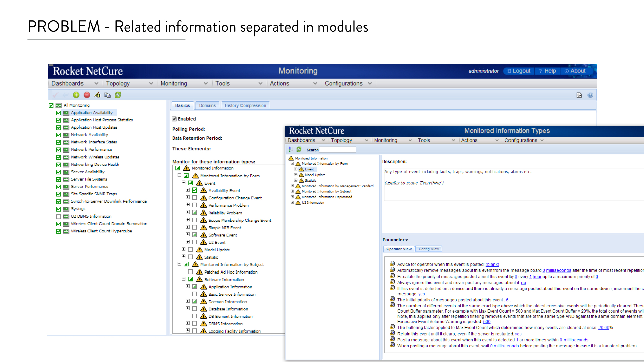Toggle the All Monitoring checkbox
644x362 pixels.
coord(51,105)
